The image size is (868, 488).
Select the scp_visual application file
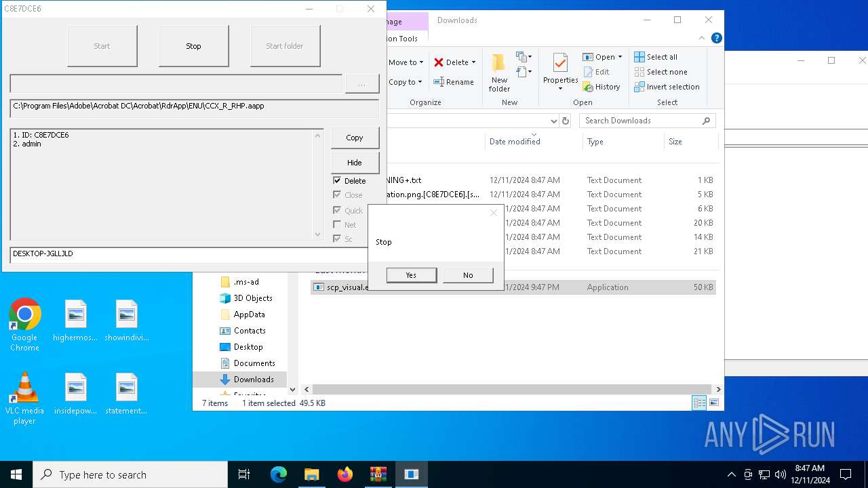click(x=513, y=287)
